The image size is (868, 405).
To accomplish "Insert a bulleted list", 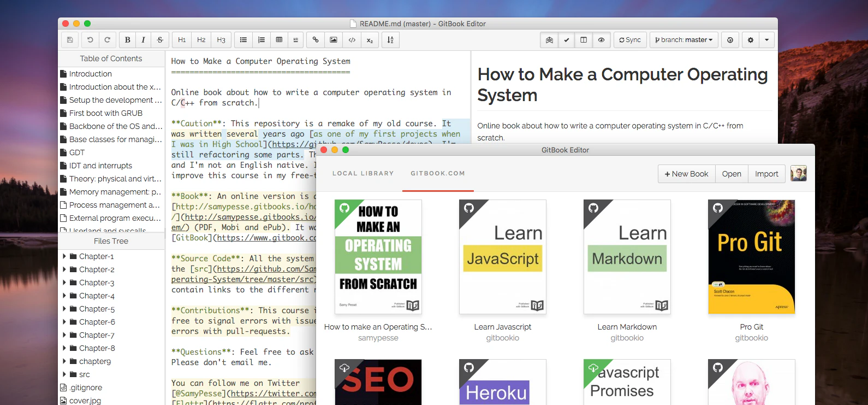I will pos(243,40).
